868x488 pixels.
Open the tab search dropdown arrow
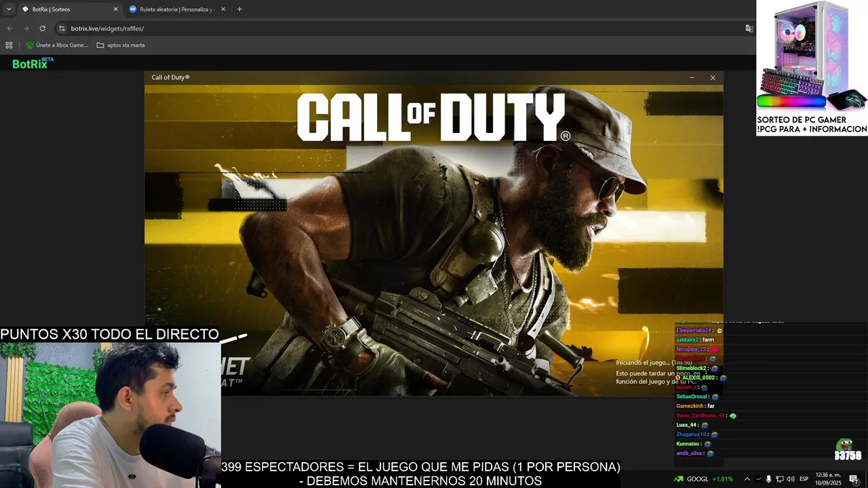[8, 9]
